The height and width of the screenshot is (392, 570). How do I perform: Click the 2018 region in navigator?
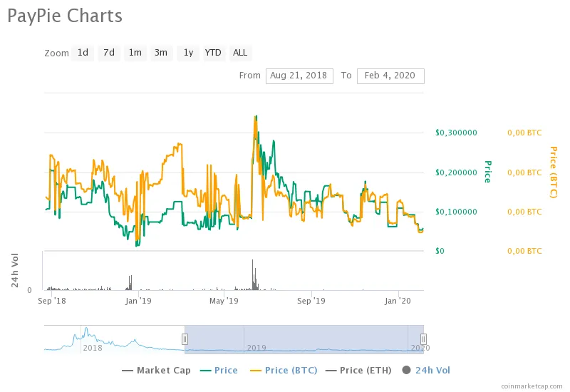coord(93,348)
